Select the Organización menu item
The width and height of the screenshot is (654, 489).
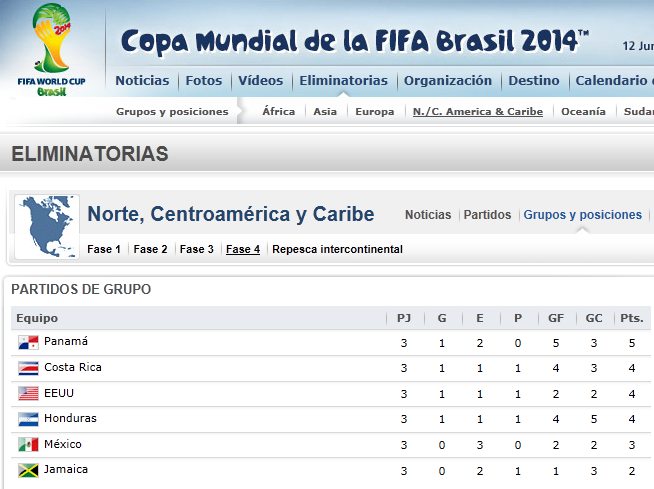448,80
